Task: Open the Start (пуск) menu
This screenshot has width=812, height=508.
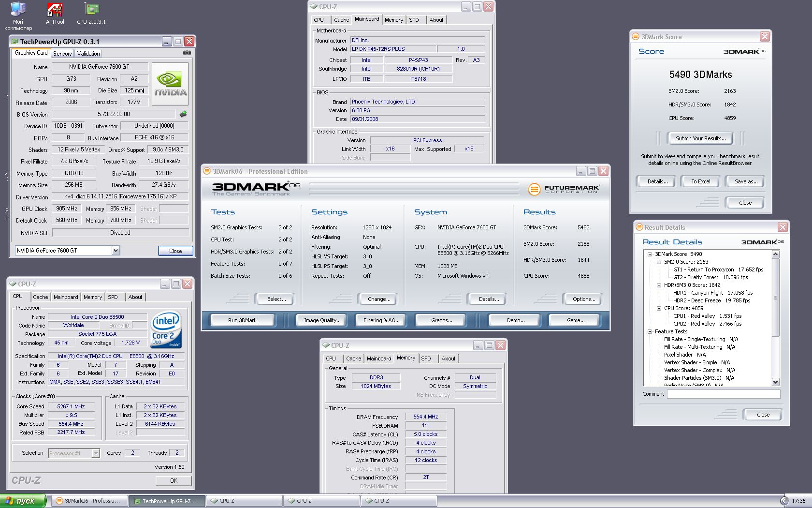Action: (23, 501)
